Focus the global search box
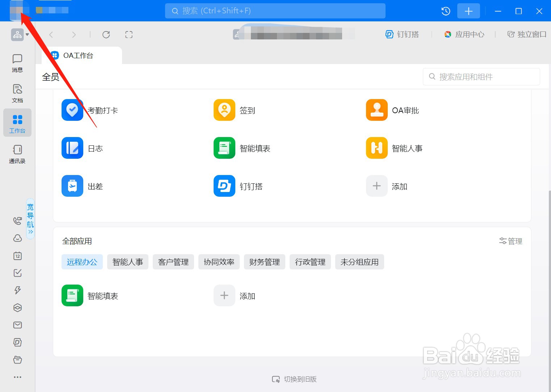 [275, 11]
